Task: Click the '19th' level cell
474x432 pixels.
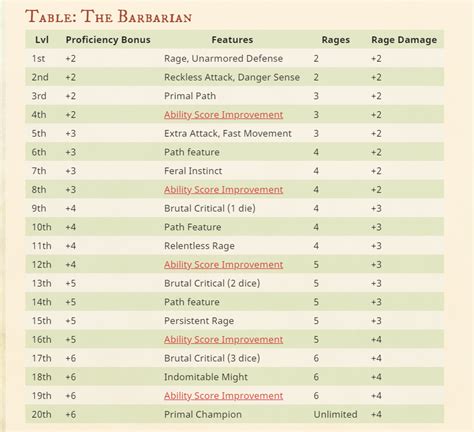Action: [42, 396]
